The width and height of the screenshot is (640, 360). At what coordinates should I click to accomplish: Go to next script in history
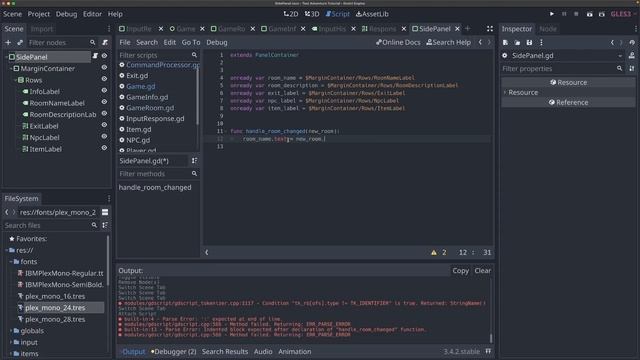[489, 42]
